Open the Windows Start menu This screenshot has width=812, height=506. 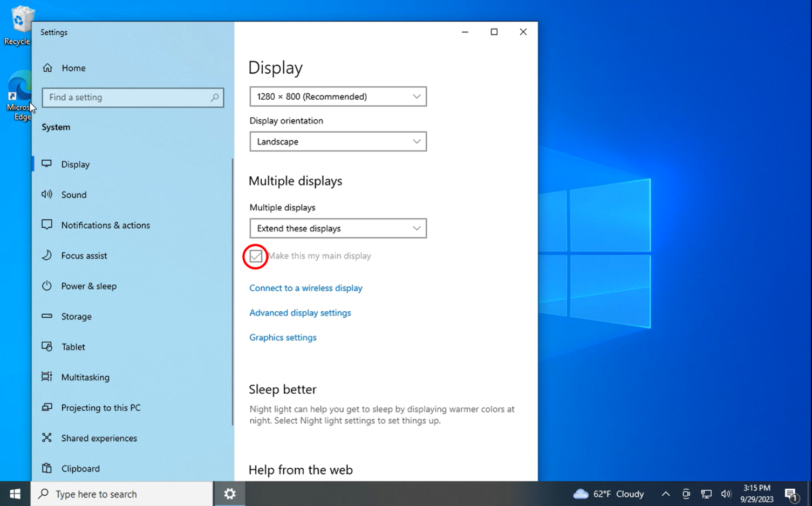pos(14,494)
